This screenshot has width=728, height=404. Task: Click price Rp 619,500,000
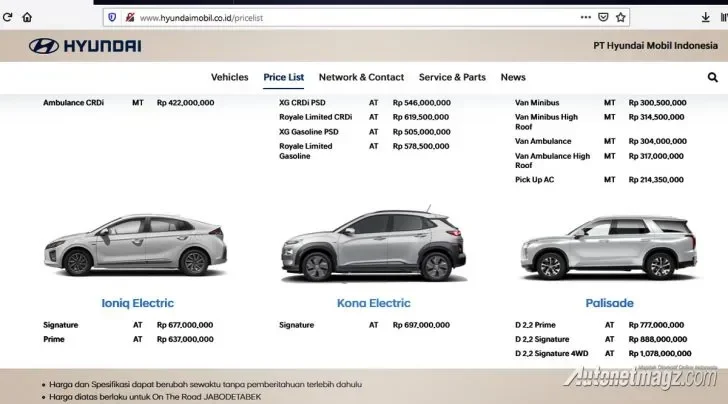[421, 117]
